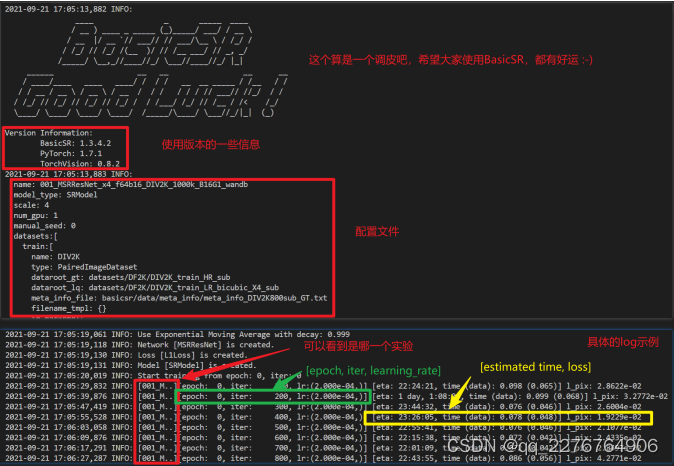This screenshot has height=466, width=674.
Task: Click the '2021-09-21 17:05:13,883 INFO:' timestamp line
Action: [69, 174]
